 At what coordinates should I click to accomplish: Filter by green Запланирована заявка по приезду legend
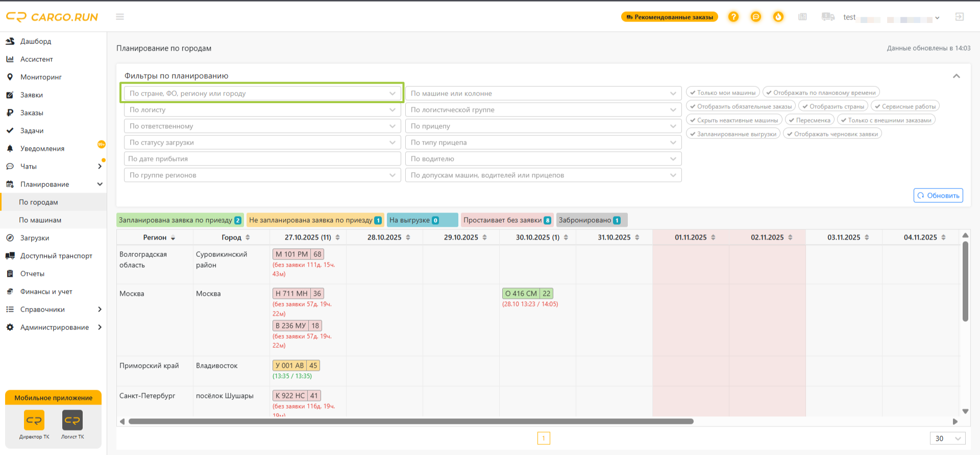180,220
